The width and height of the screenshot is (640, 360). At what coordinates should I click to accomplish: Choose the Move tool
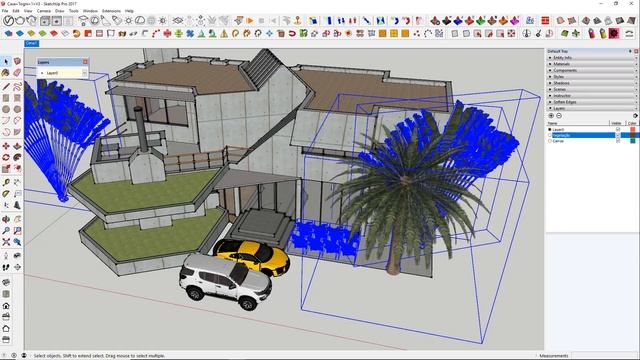pos(6,146)
